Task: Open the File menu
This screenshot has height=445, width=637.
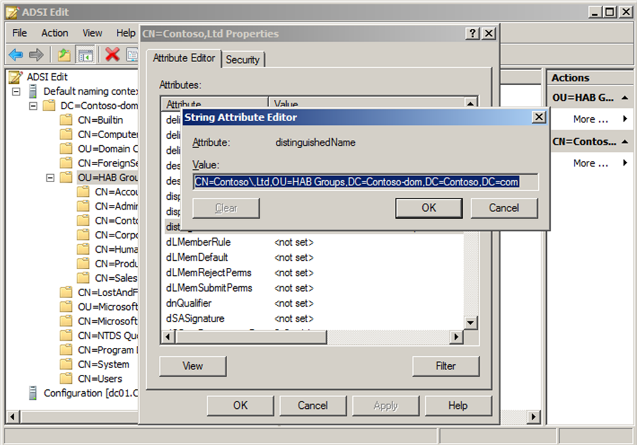Action: [20, 33]
